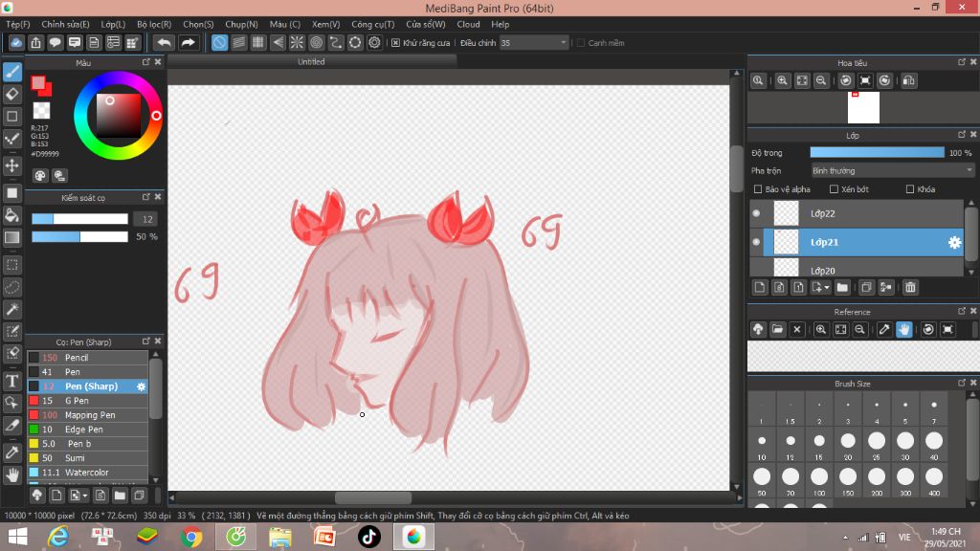This screenshot has width=980, height=551.
Task: Add a new layer folder
Action: (842, 287)
